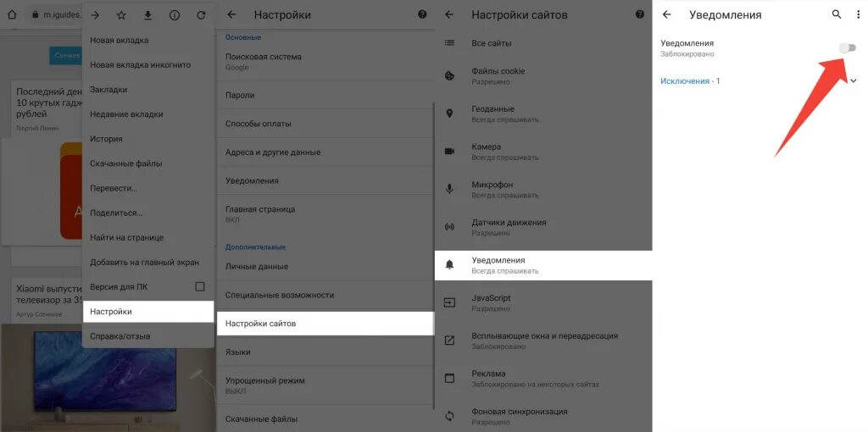The width and height of the screenshot is (868, 432).
Task: Open Файлы cookie setting
Action: pos(543,75)
